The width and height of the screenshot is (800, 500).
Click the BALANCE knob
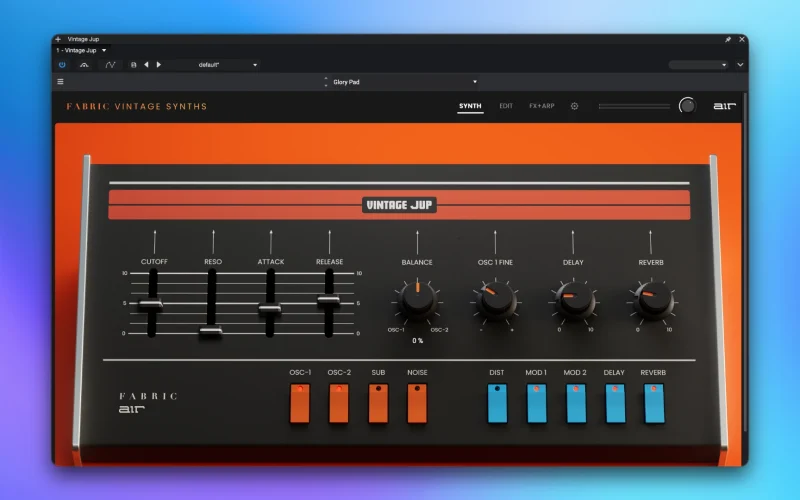[417, 299]
